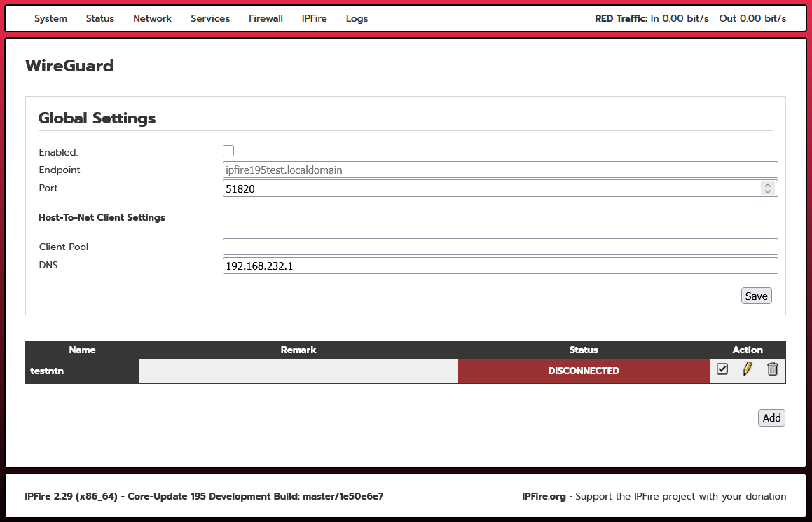The image size is (812, 522).
Task: Open the Network menu
Action: tap(152, 19)
